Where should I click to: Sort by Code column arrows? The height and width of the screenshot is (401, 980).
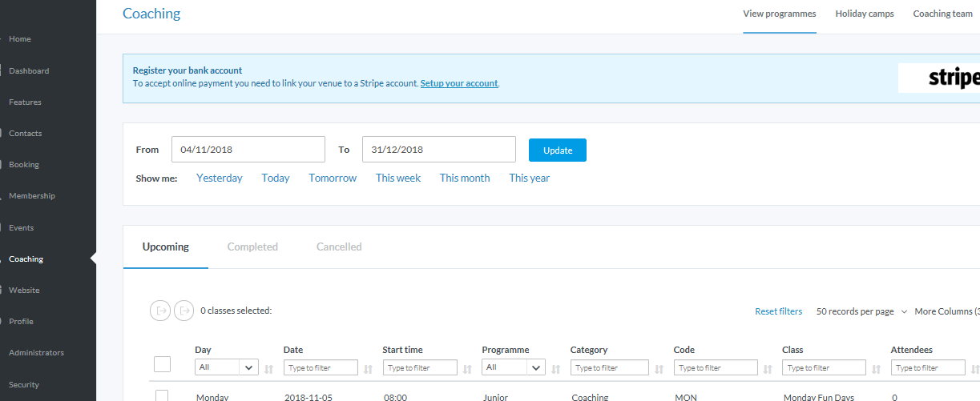(767, 368)
